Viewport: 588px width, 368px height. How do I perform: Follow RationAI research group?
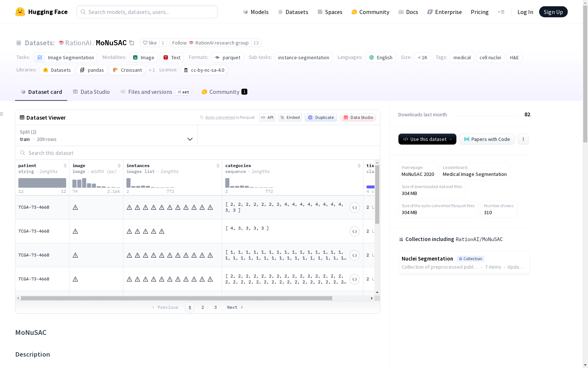click(211, 43)
